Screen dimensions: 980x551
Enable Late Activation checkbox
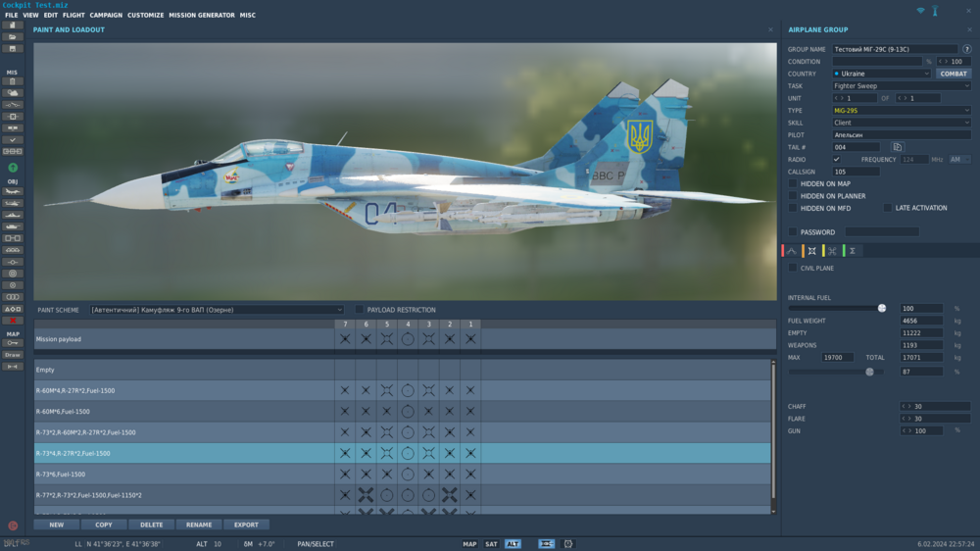point(888,208)
